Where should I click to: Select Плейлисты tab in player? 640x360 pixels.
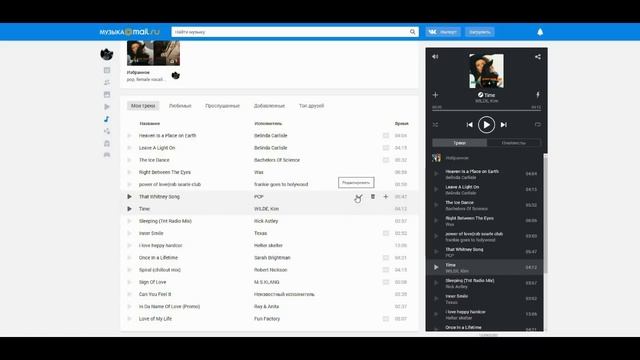pos(514,143)
